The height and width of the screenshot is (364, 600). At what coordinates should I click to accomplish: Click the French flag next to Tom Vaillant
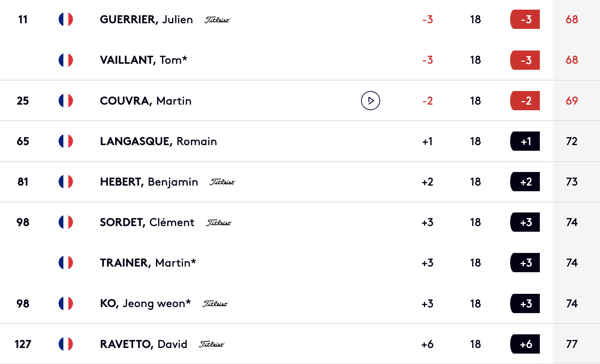coord(66,60)
